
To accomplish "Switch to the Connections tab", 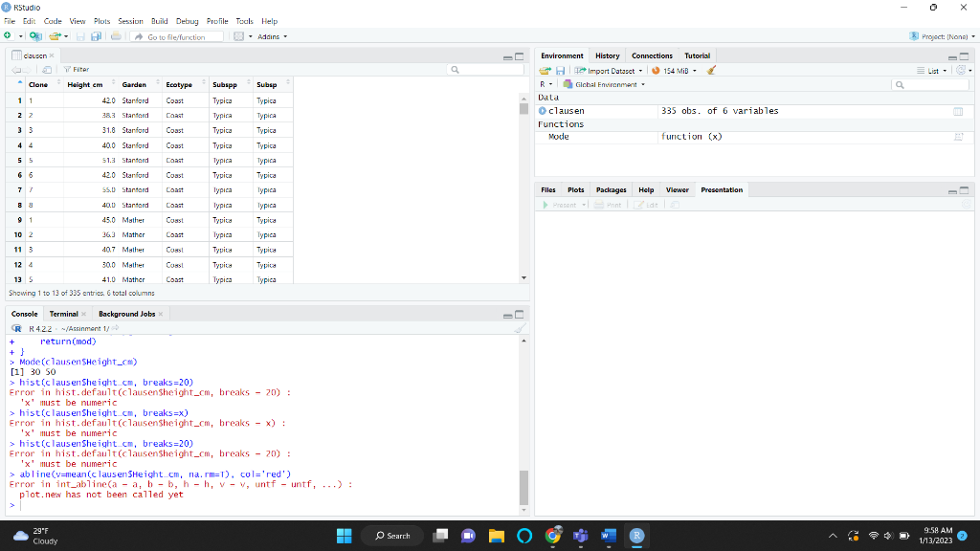I will click(x=652, y=55).
